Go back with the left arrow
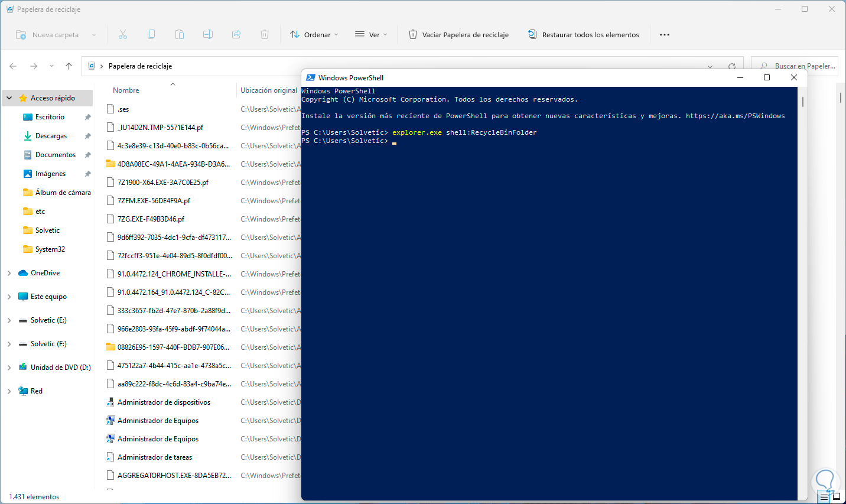Screen dimensions: 846x504 click(x=13, y=66)
